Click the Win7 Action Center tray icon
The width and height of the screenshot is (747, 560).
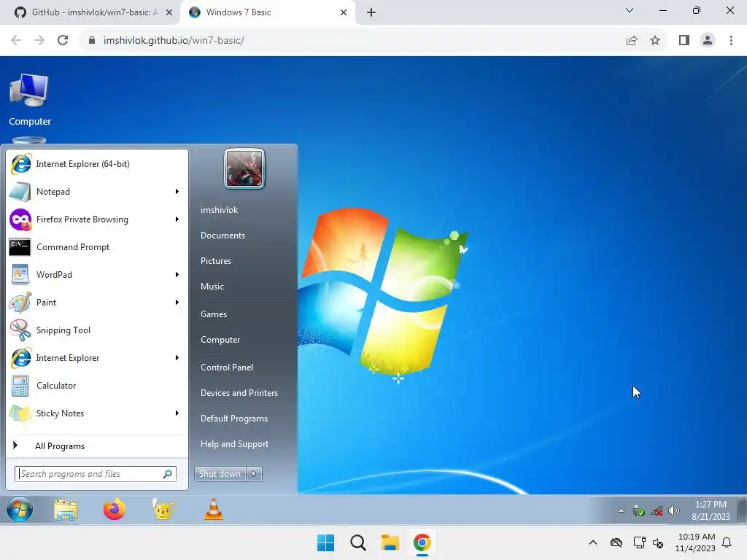tap(639, 511)
